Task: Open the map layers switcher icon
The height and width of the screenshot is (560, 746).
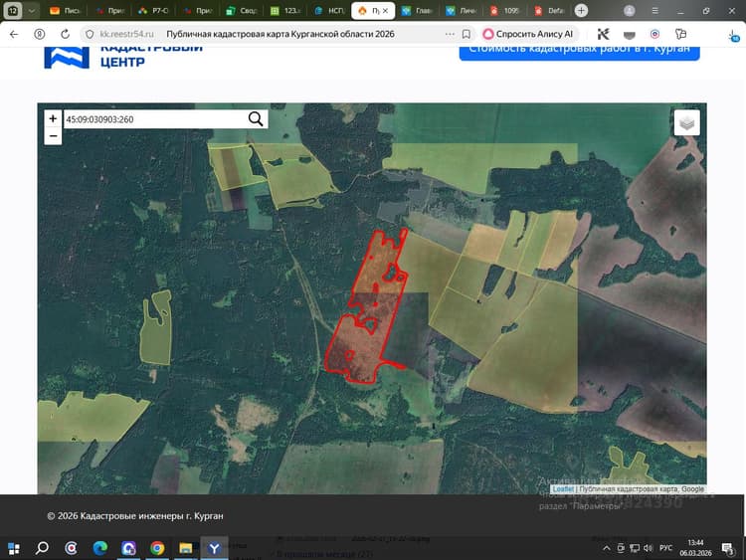Action: (x=686, y=122)
